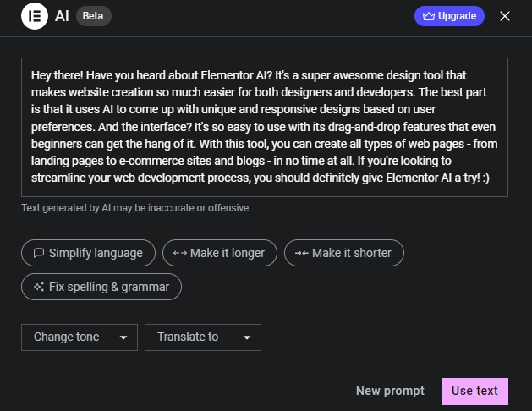Open the Translate to dropdown

(x=202, y=337)
